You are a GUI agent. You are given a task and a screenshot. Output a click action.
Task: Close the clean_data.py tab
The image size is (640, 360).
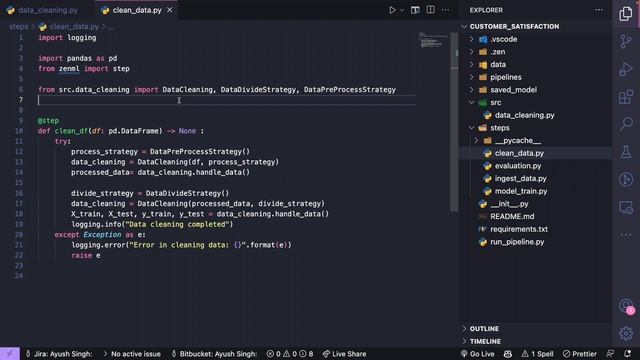click(170, 10)
